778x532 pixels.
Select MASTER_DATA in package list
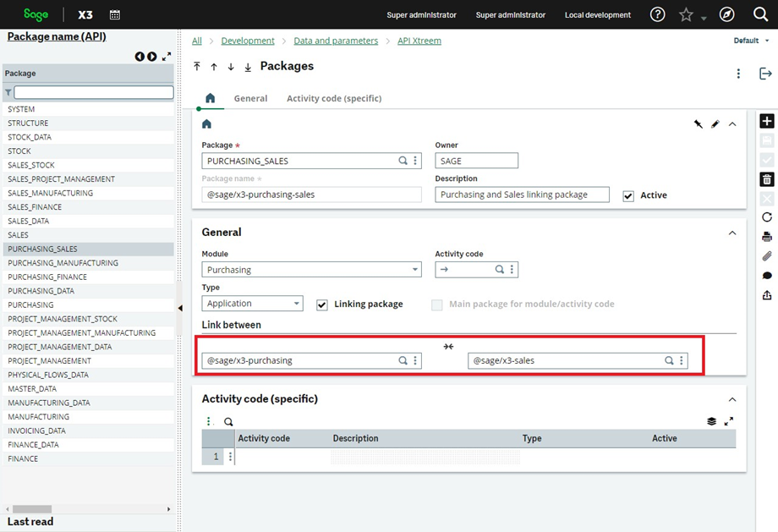pos(88,389)
